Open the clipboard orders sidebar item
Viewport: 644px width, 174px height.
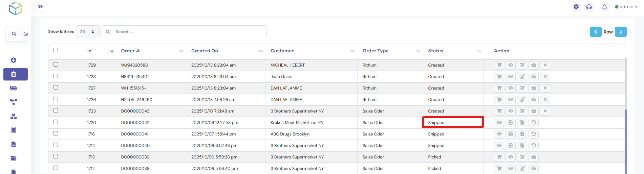coord(16,74)
